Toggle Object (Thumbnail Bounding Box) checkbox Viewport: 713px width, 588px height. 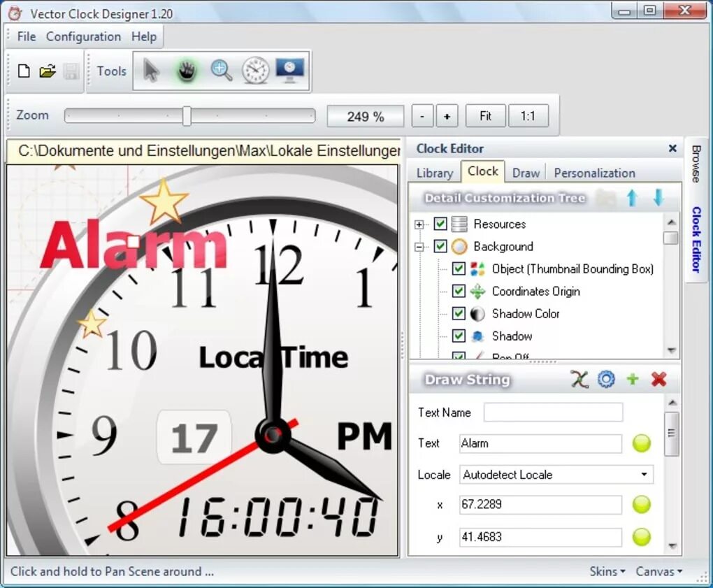(459, 268)
